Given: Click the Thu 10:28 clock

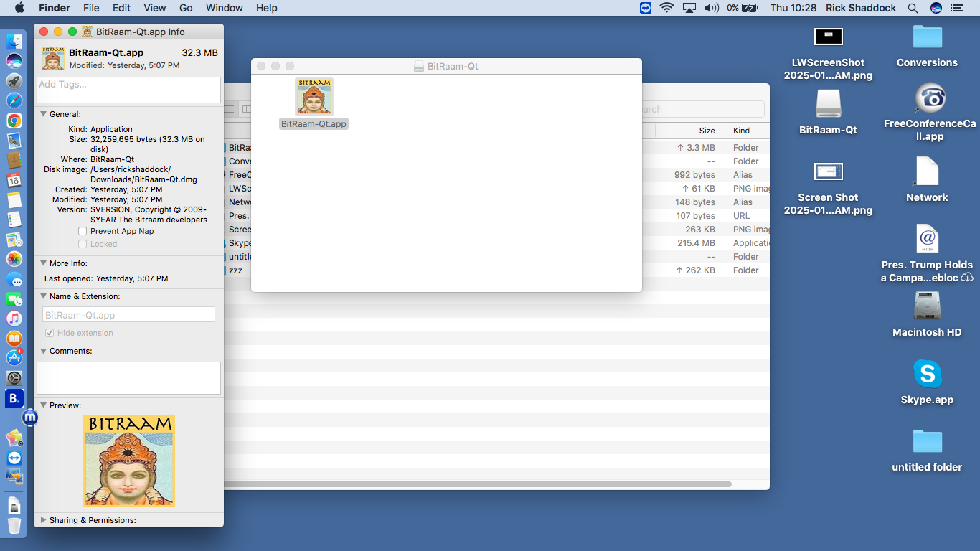Looking at the screenshot, I should point(793,8).
